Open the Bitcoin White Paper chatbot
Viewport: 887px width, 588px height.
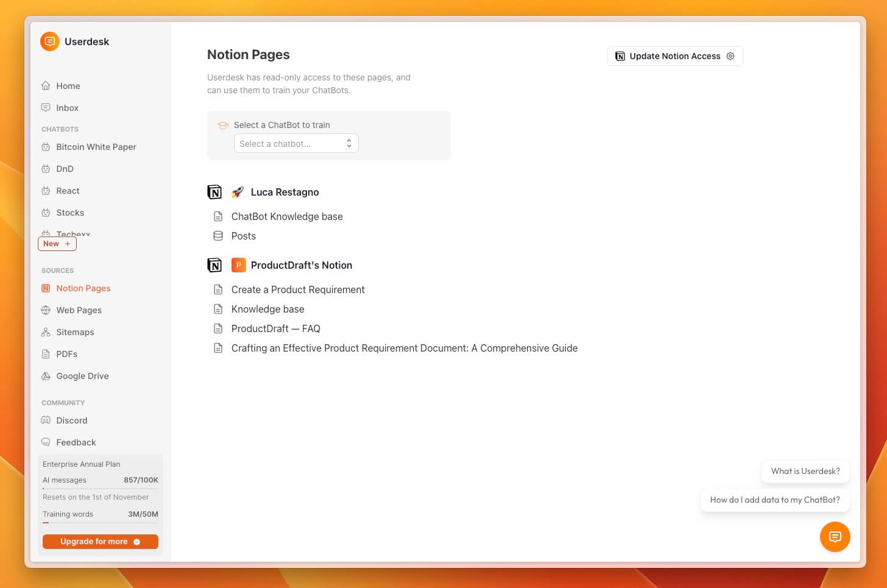[96, 147]
